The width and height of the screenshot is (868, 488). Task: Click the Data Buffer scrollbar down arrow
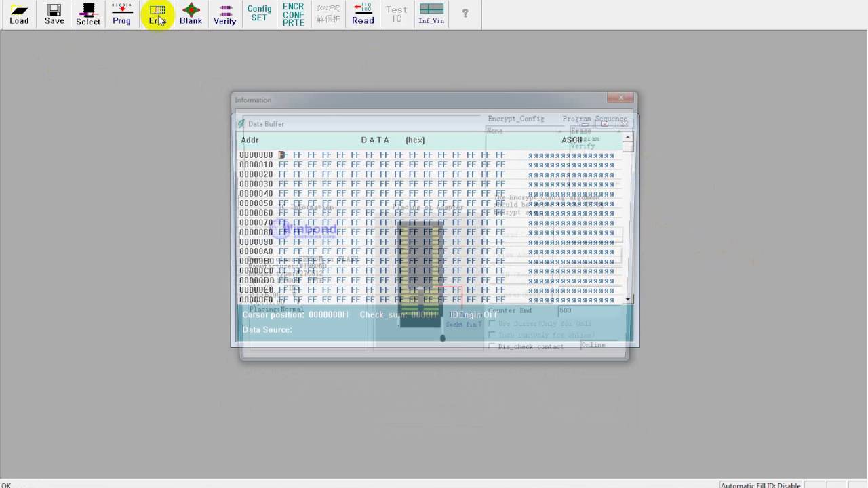tap(628, 299)
